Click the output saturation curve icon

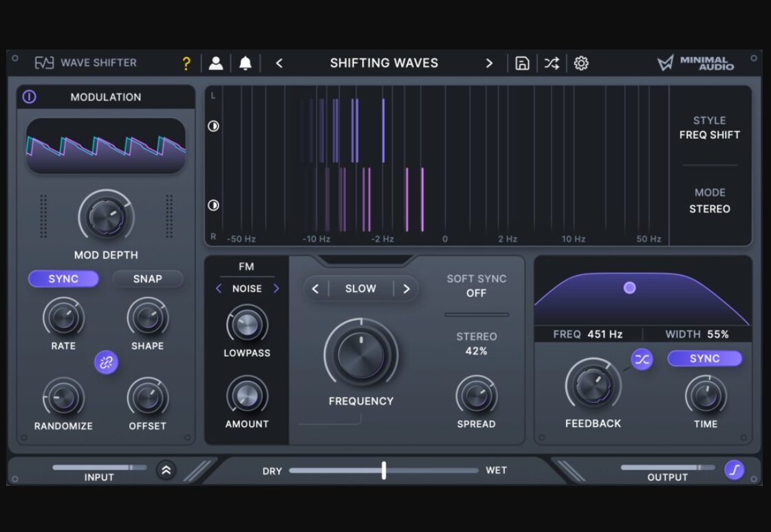click(x=734, y=471)
